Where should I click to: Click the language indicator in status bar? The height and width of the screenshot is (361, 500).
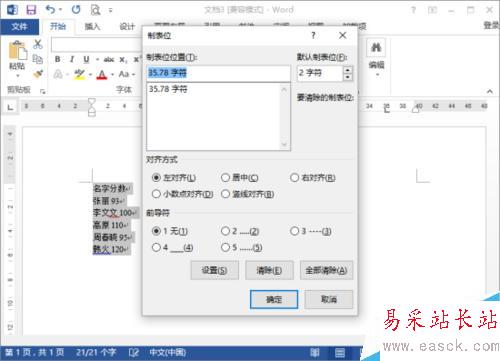click(167, 352)
